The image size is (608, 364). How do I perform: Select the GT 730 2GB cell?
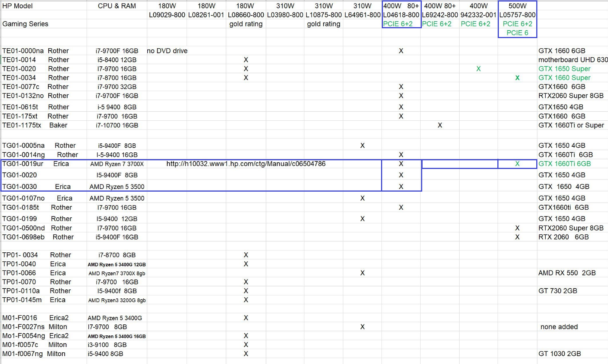tap(557, 291)
